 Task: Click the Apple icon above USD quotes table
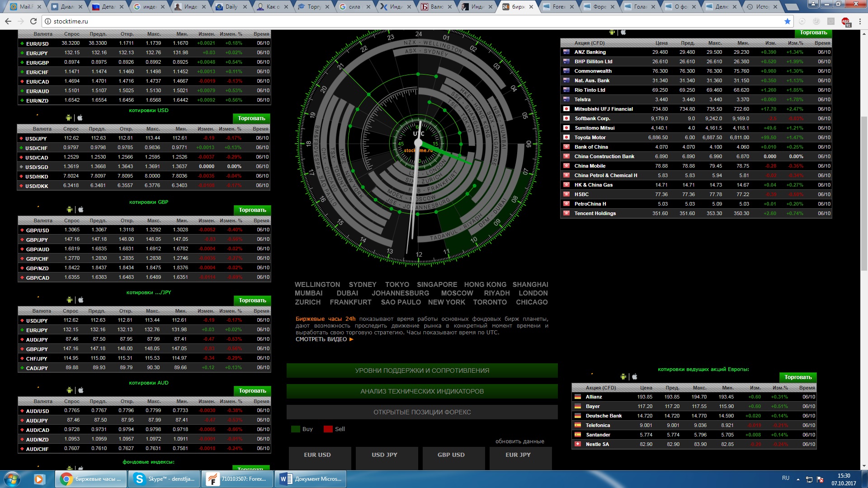[x=80, y=118]
